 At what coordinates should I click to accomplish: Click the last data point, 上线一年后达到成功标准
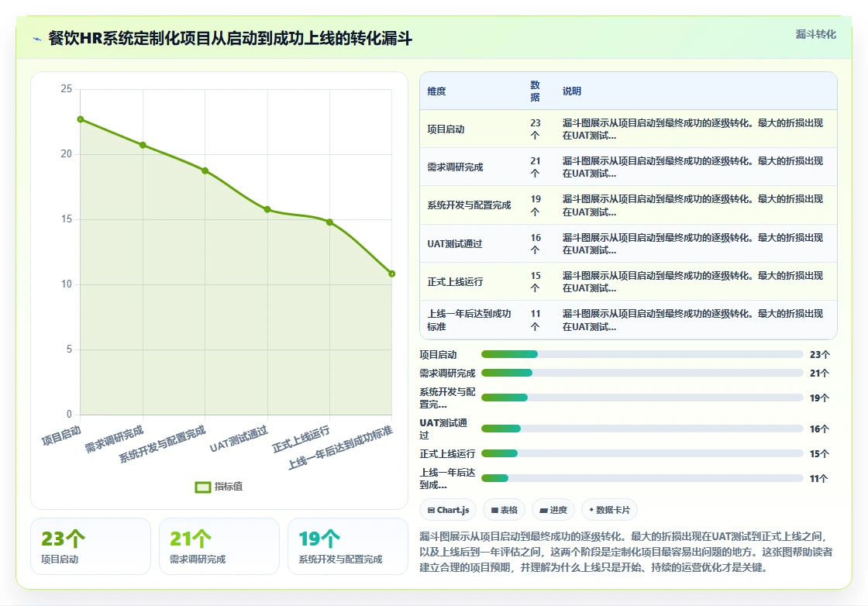click(392, 274)
